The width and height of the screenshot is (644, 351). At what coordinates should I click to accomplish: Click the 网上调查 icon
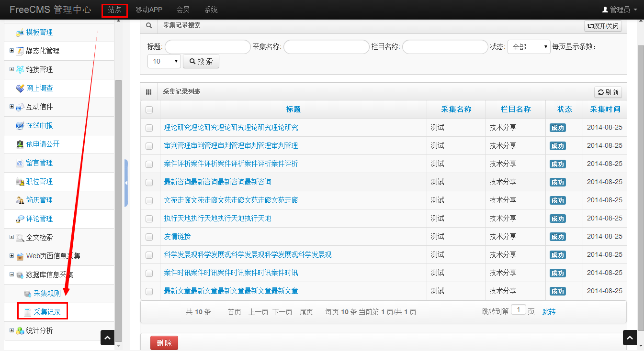20,88
